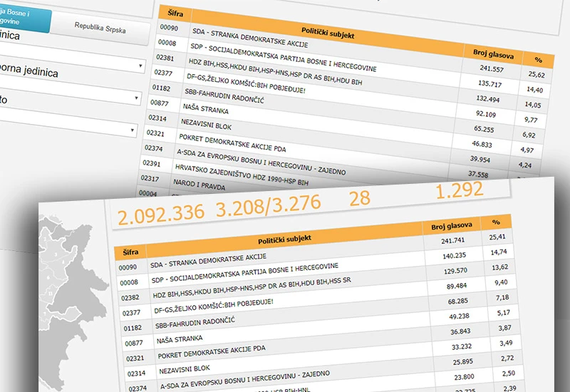This screenshot has width=570, height=392.
Task: Click the percentage '6,92'
Action: pos(529,135)
